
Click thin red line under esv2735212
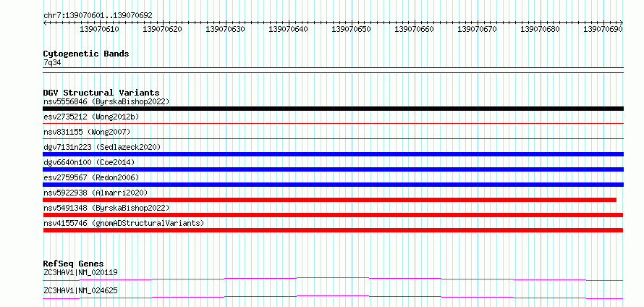tap(333, 123)
